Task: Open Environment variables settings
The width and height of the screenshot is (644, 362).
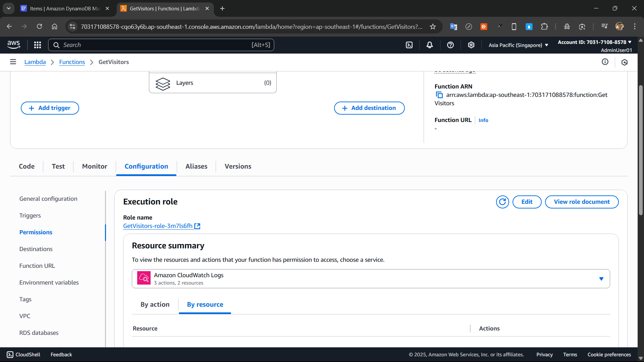Action: pyautogui.click(x=49, y=283)
